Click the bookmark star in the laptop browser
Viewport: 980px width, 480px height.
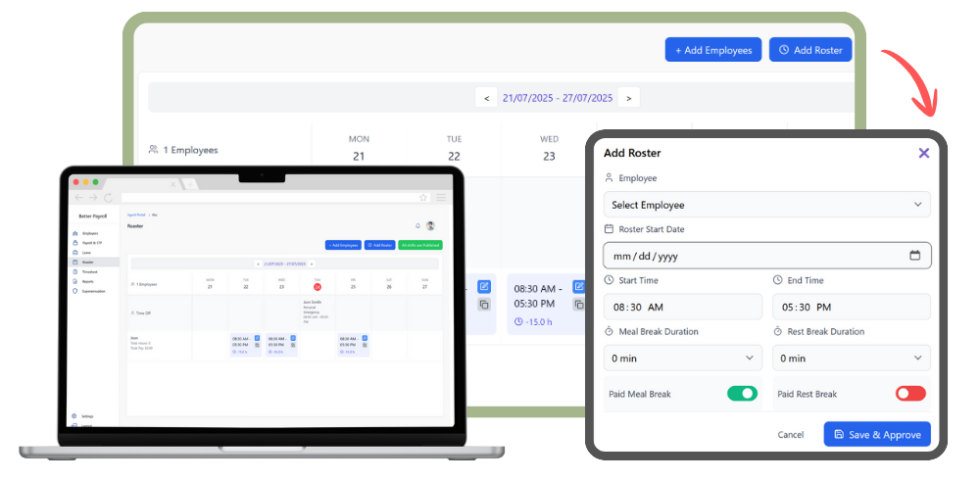point(423,197)
